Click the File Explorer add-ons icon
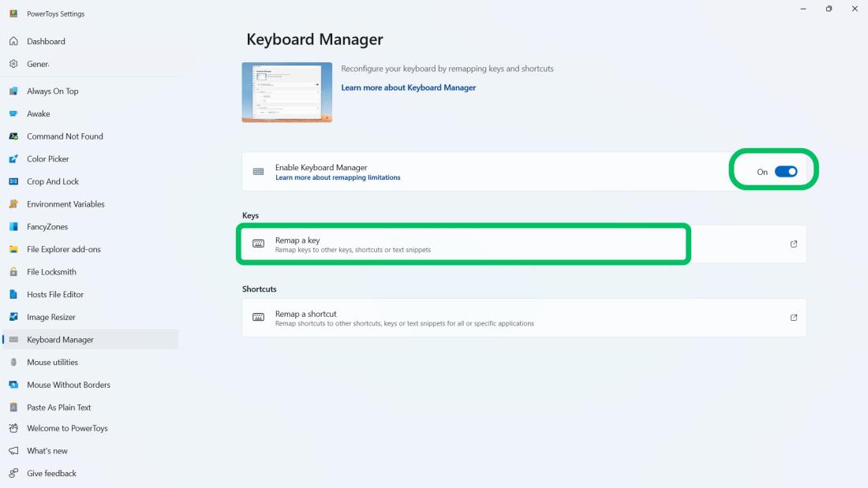This screenshot has width=868, height=488. point(14,250)
